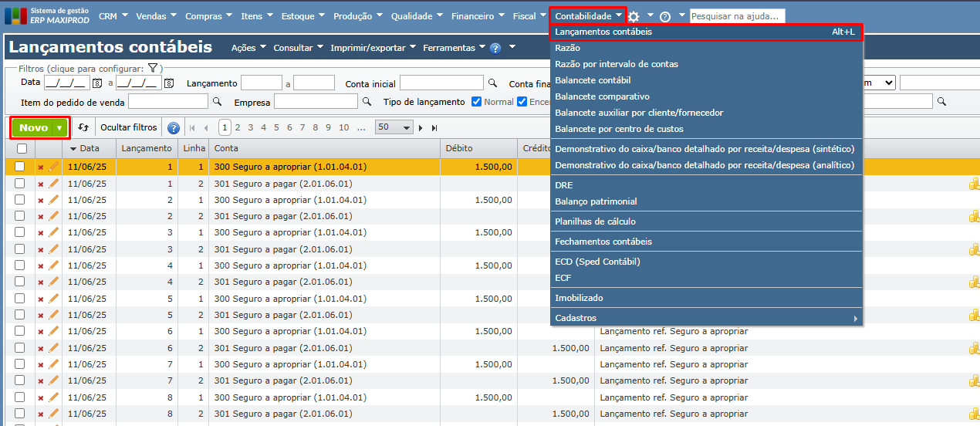Click the red delete X in the first row
This screenshot has height=426, width=980.
coord(41,167)
